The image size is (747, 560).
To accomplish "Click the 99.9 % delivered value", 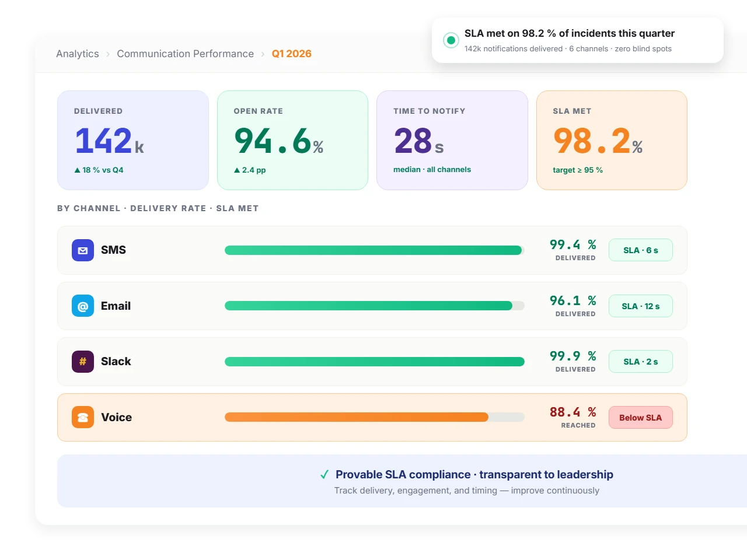I will click(573, 356).
